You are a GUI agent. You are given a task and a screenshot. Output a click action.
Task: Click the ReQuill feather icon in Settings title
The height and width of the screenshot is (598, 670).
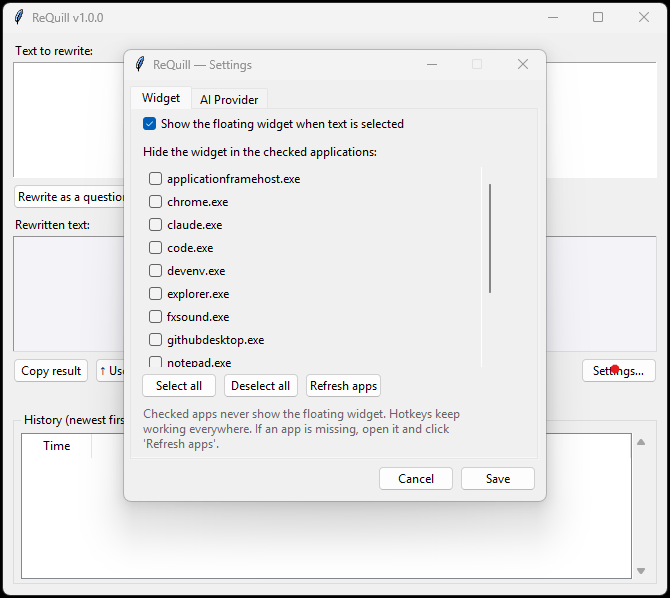[140, 64]
